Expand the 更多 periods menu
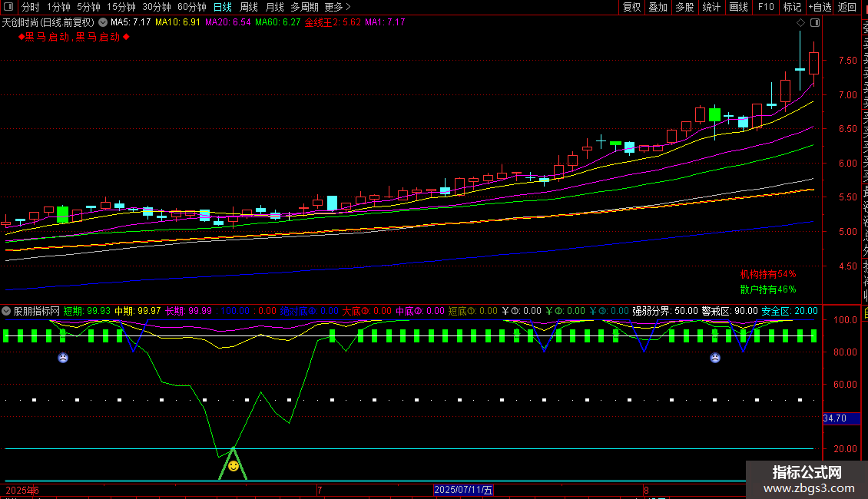 pos(338,7)
